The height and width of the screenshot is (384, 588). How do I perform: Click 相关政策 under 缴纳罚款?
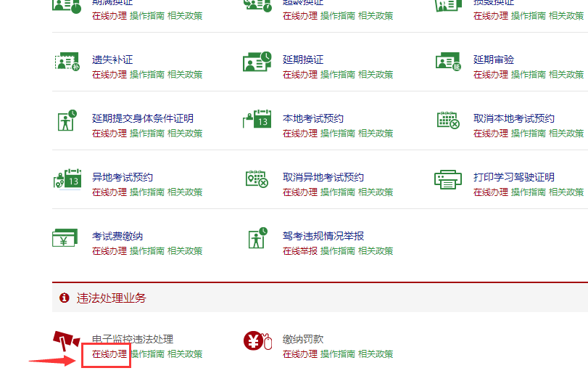click(x=376, y=354)
